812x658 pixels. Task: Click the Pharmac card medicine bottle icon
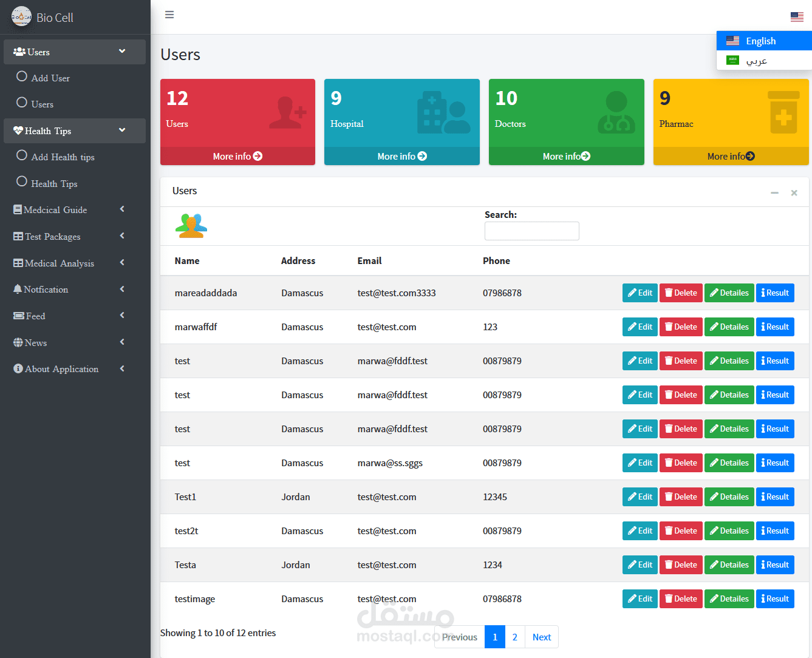[x=783, y=113]
